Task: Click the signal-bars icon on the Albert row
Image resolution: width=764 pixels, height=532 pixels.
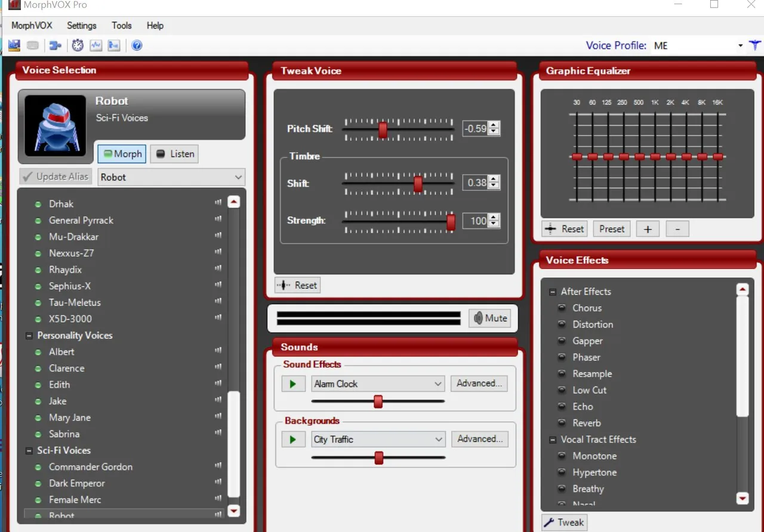Action: [x=218, y=351]
